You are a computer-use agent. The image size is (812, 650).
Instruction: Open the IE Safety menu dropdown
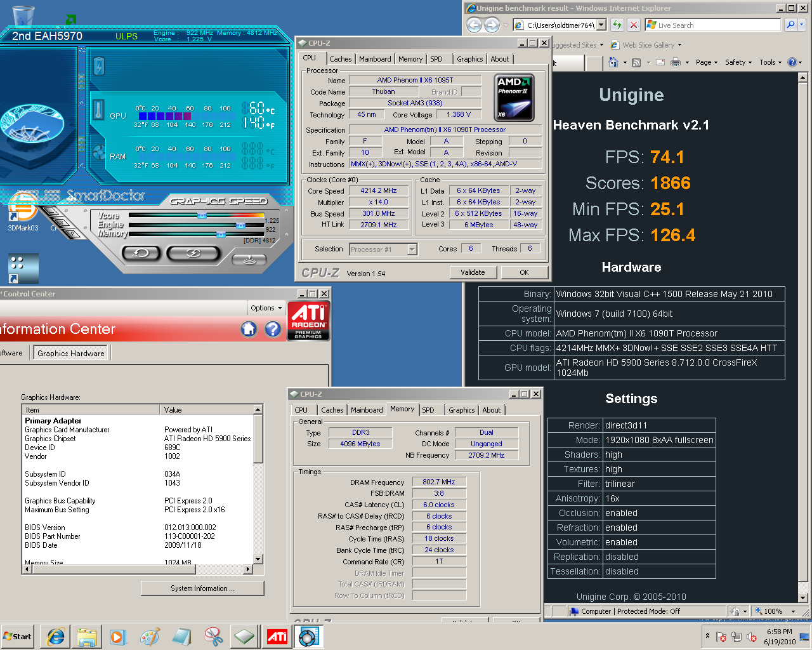(738, 62)
